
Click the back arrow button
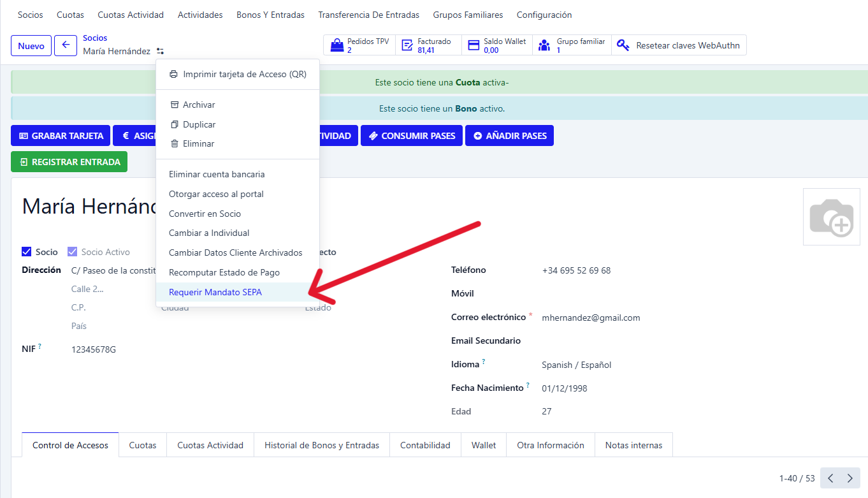(66, 46)
